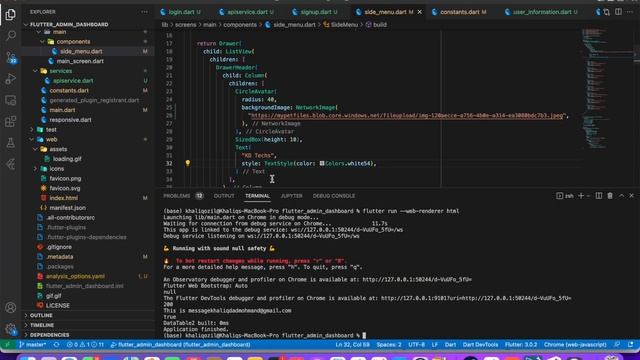This screenshot has height=360, width=640.
Task: Open the DEBUG CONSOLE panel tab
Action: point(334,196)
